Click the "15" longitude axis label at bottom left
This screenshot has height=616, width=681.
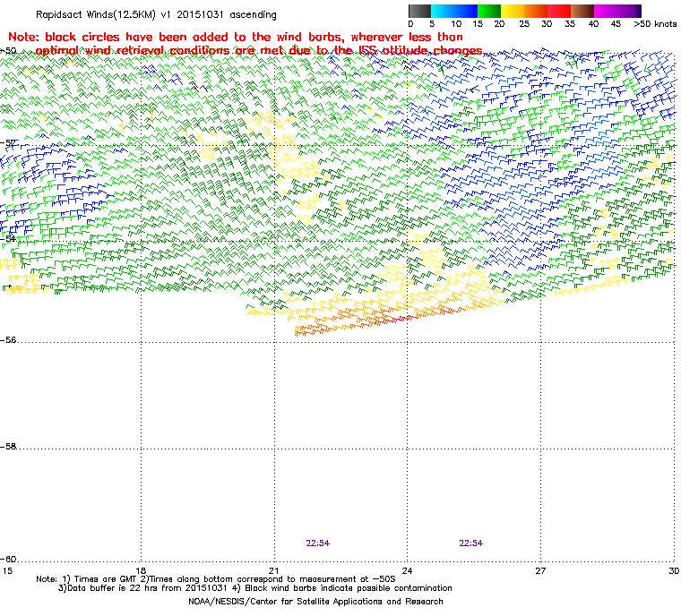click(x=7, y=570)
